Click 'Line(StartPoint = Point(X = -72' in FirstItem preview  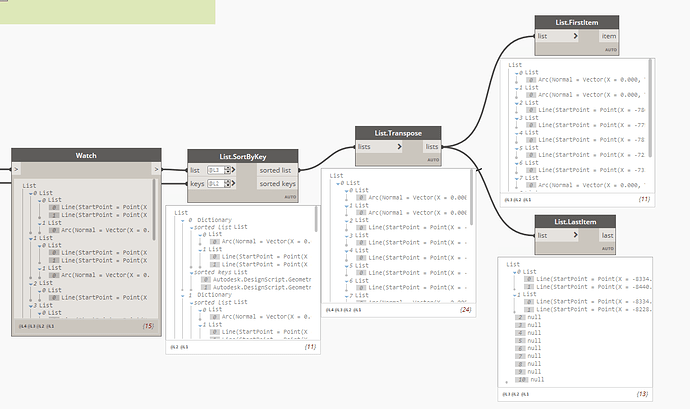click(x=587, y=155)
